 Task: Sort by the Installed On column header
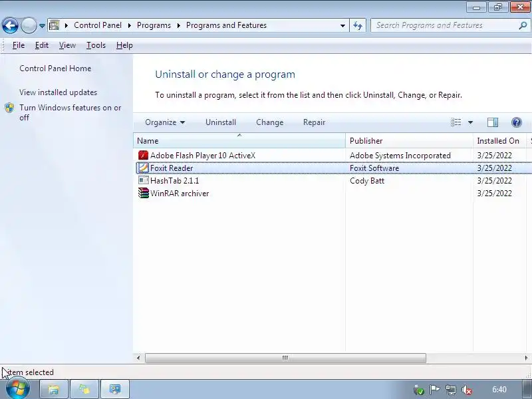499,141
